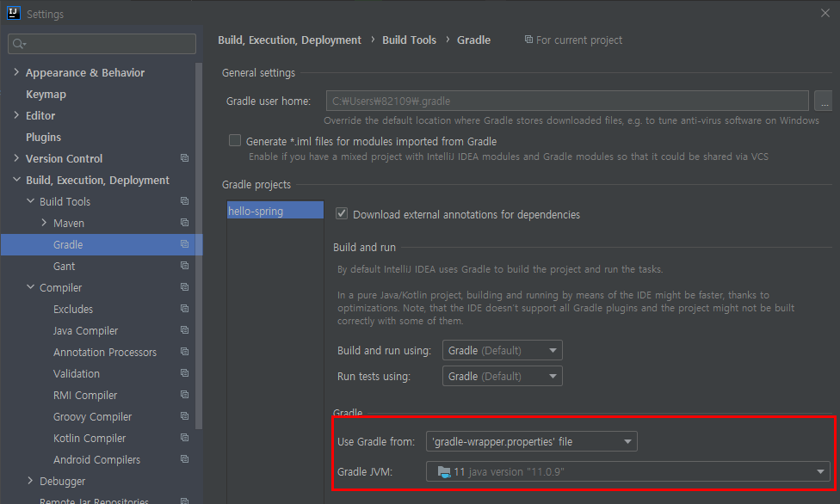Click project-level icon beside Maven
The image size is (840, 504).
coord(184,222)
